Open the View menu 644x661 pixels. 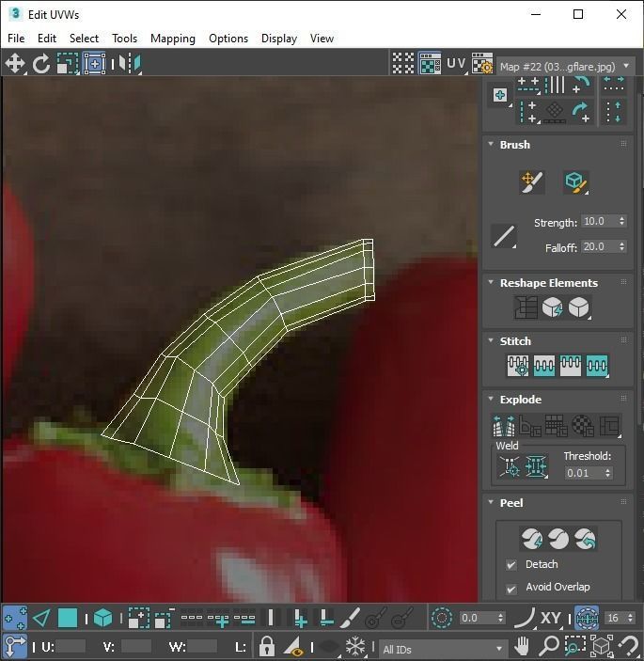[322, 39]
